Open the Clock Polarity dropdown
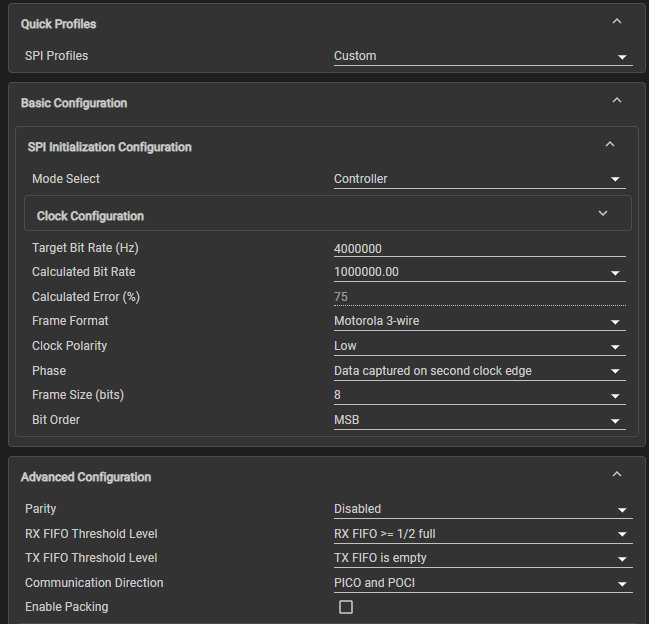Image resolution: width=649 pixels, height=624 pixels. pos(479,346)
